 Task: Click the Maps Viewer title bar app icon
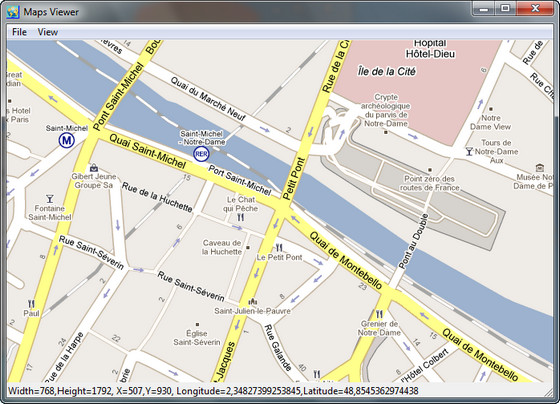tap(13, 12)
